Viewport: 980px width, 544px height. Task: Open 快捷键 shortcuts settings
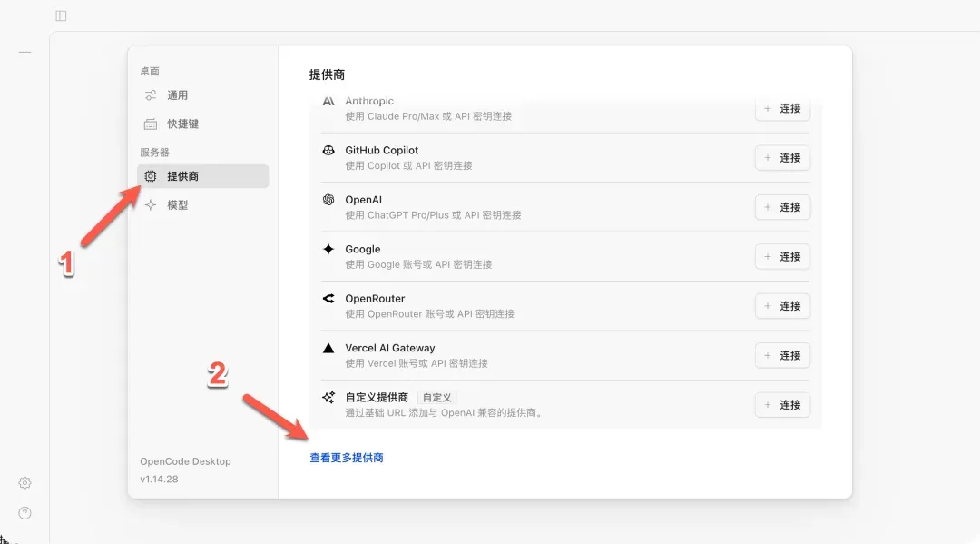point(202,124)
